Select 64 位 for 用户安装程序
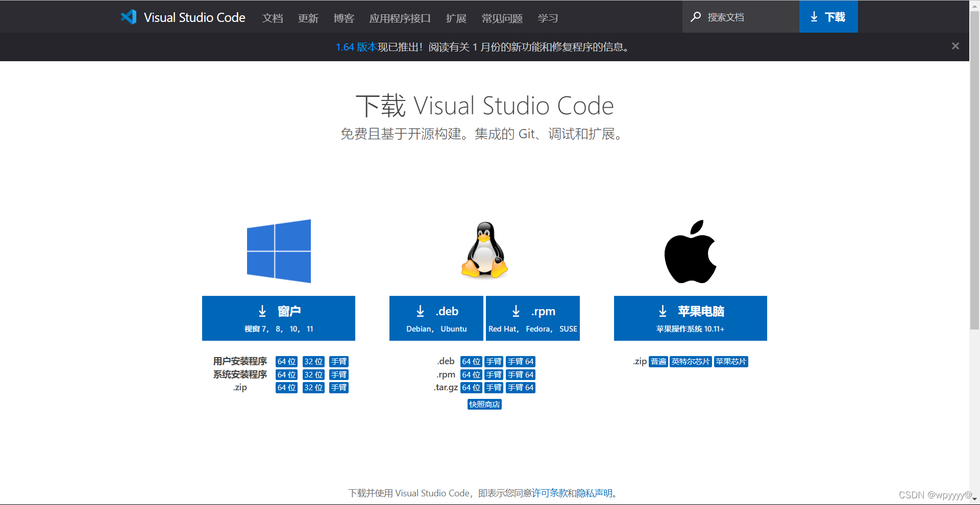The width and height of the screenshot is (980, 505). pyautogui.click(x=286, y=362)
